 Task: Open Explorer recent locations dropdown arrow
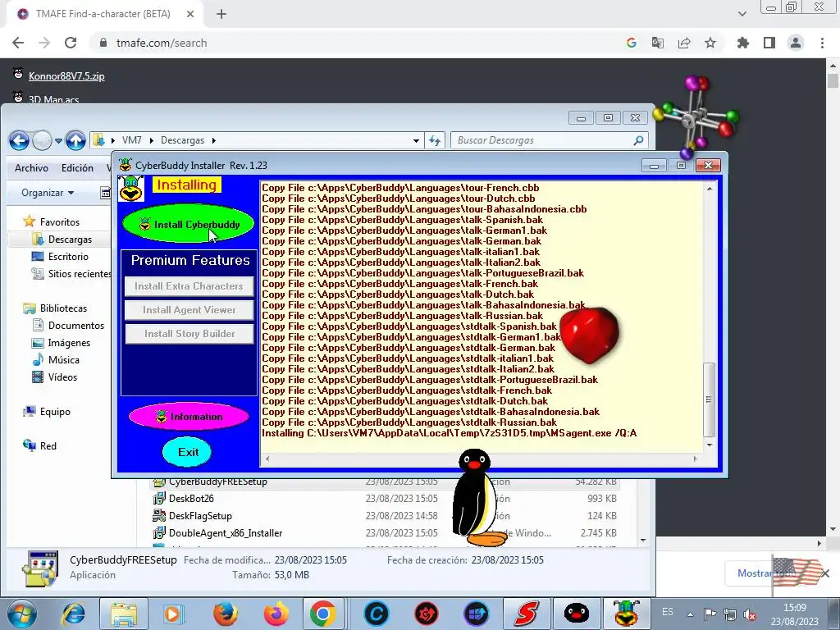[59, 141]
